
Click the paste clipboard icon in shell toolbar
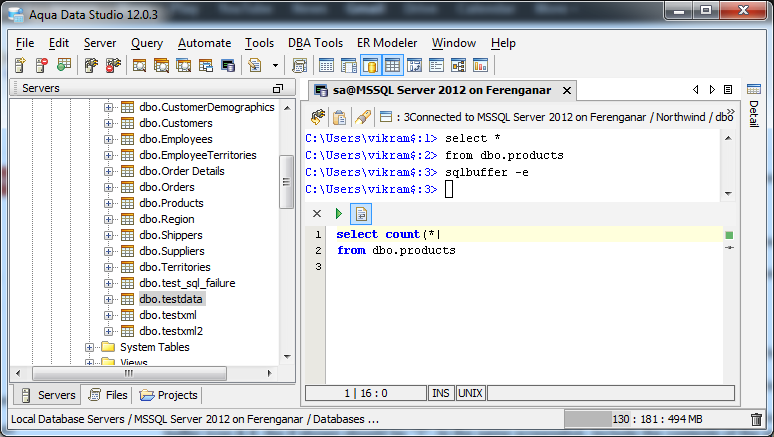pyautogui.click(x=340, y=117)
